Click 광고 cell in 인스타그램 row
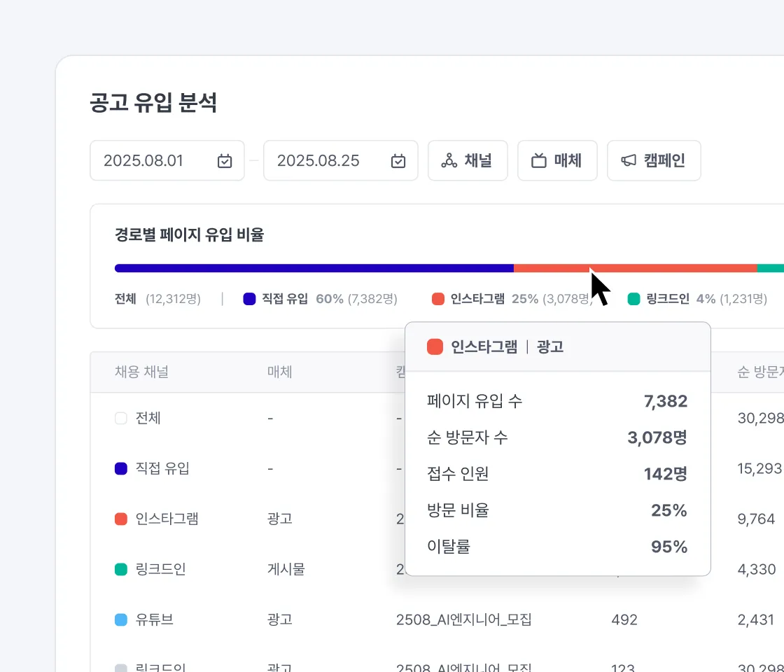Screen dimensions: 784x672 coord(279,519)
